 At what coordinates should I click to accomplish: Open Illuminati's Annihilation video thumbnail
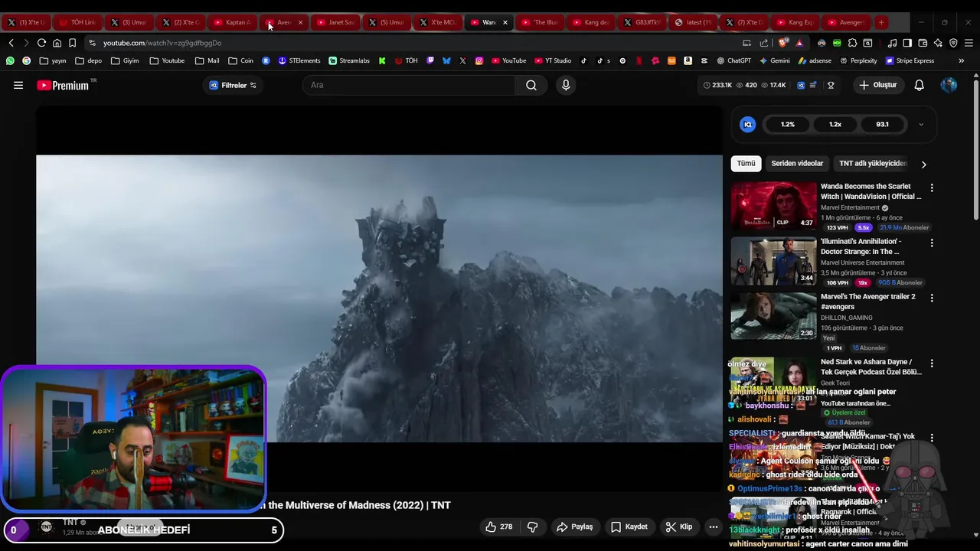[x=773, y=261]
